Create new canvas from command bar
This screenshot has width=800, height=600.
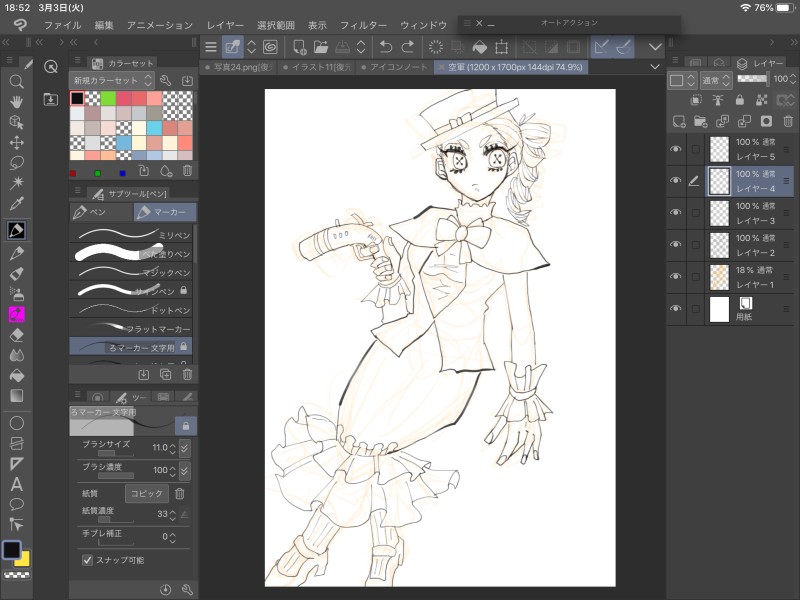(x=299, y=47)
